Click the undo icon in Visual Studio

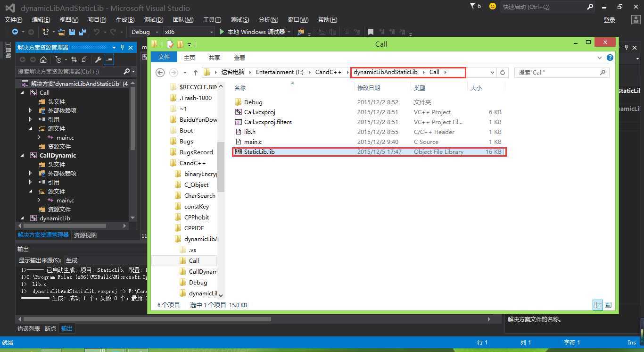point(97,32)
